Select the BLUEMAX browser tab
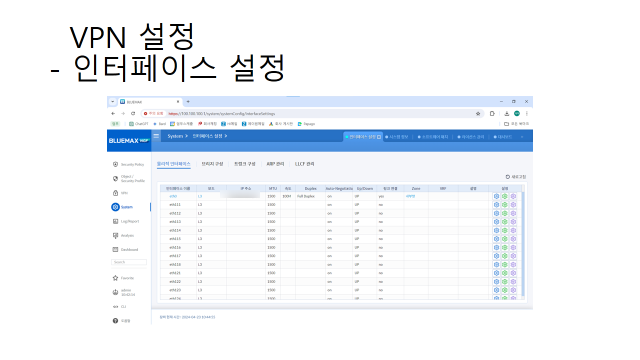Screen dimensions: 640x360 (x=149, y=102)
